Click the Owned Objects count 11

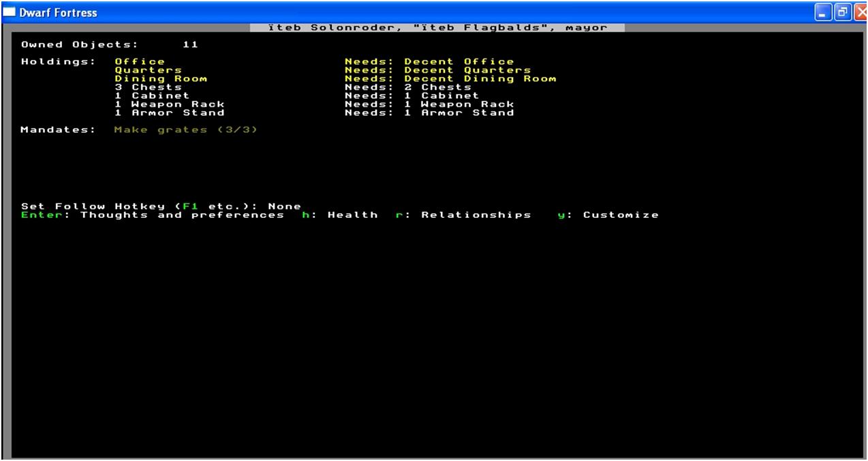point(191,45)
